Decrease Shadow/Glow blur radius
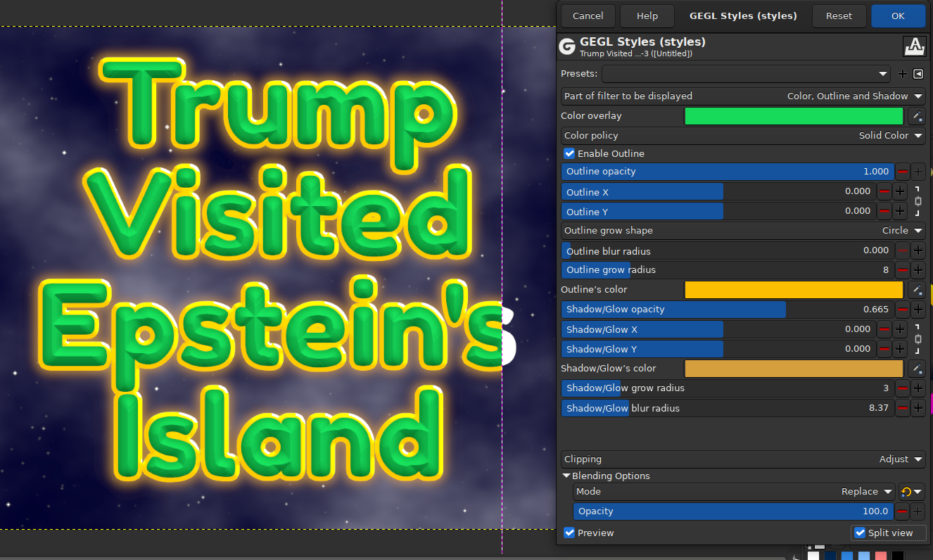This screenshot has height=560, width=933. tap(902, 408)
